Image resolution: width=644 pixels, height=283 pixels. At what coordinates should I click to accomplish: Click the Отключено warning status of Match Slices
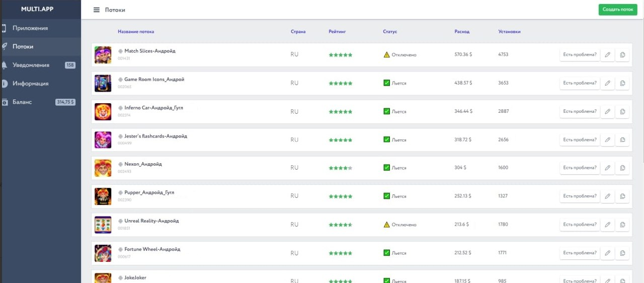point(400,55)
